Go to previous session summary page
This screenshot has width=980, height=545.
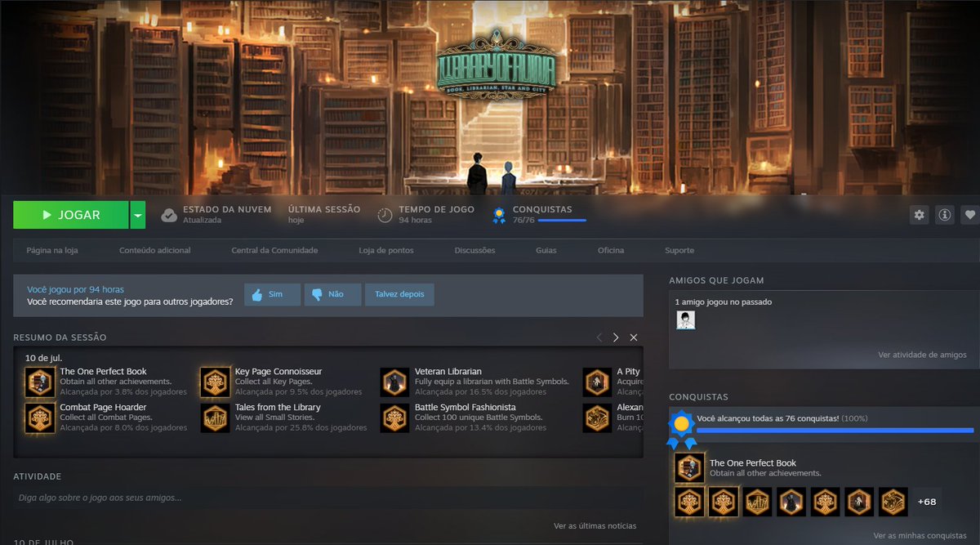(599, 337)
